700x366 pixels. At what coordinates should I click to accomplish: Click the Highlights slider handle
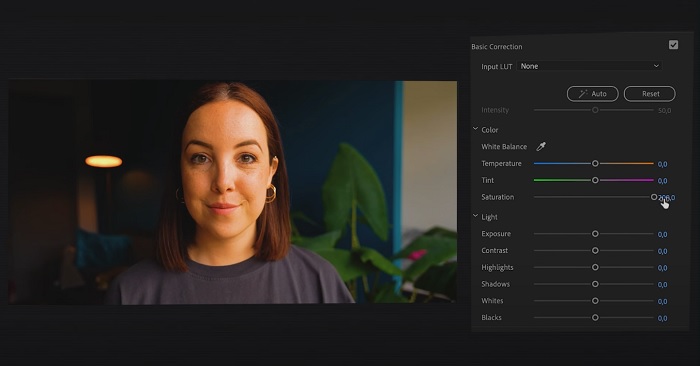coord(595,267)
